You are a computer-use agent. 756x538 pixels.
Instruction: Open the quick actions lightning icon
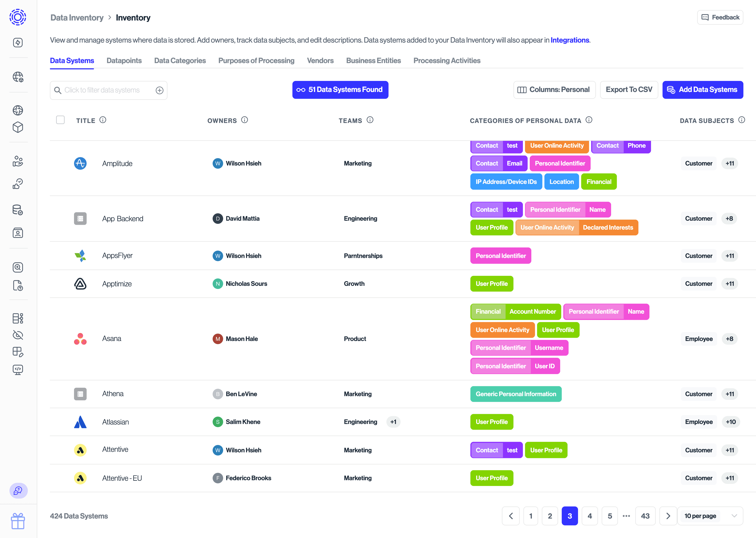click(18, 42)
